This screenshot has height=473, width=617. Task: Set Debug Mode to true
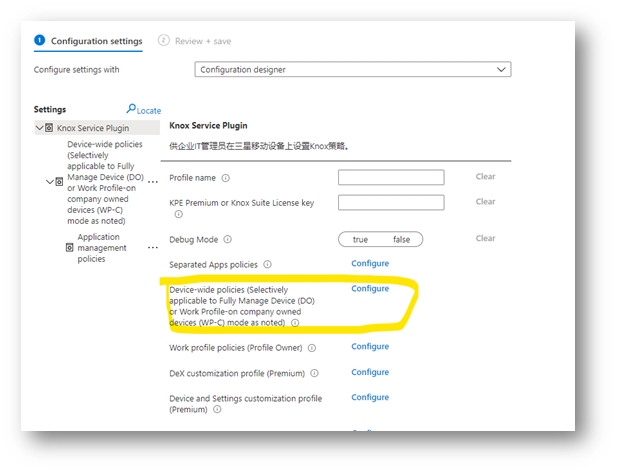pyautogui.click(x=360, y=239)
